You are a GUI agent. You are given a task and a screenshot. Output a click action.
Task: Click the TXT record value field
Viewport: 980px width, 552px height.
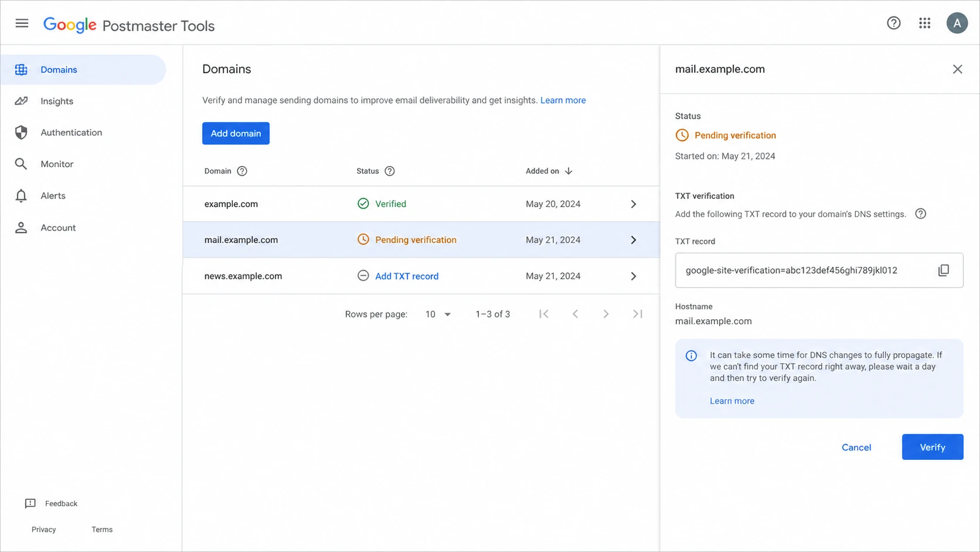(819, 270)
